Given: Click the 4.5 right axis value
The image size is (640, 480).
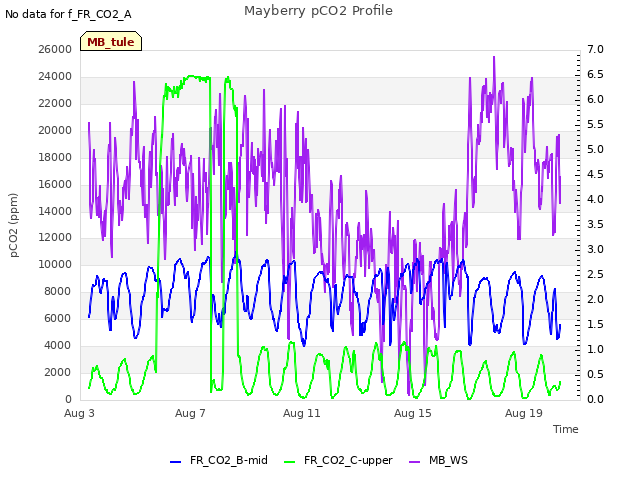Looking at the screenshot, I should click(595, 174).
